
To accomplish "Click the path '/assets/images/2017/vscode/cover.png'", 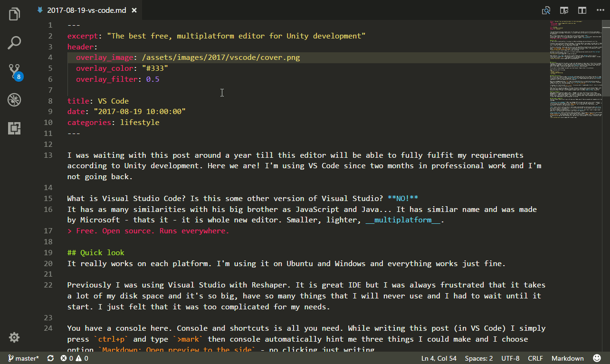I will (221, 57).
